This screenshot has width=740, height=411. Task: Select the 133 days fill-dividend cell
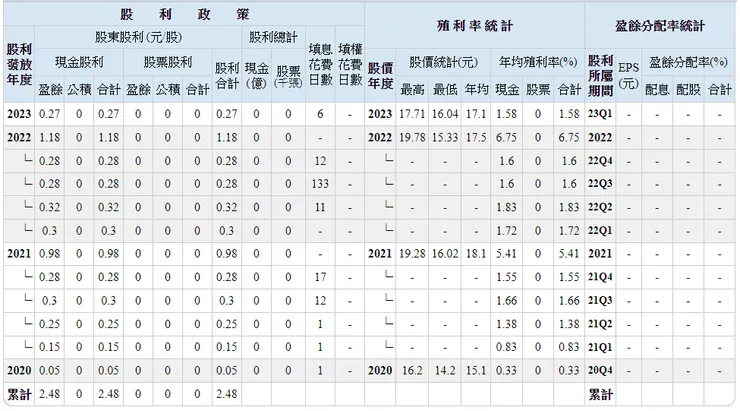point(320,184)
